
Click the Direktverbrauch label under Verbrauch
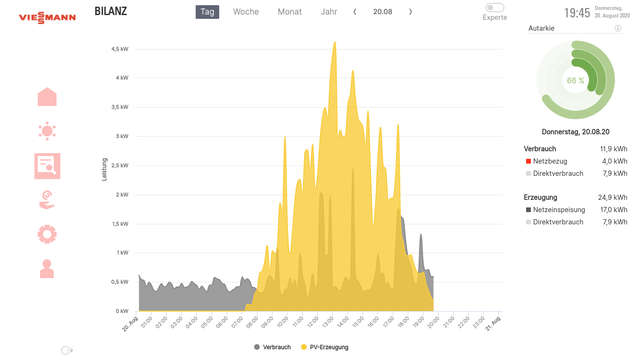tap(558, 173)
